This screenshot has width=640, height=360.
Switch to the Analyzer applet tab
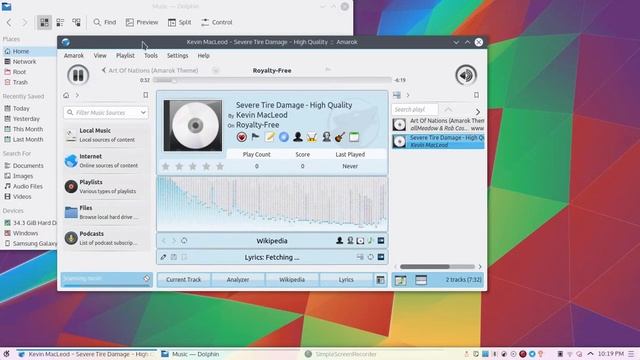pos(238,280)
